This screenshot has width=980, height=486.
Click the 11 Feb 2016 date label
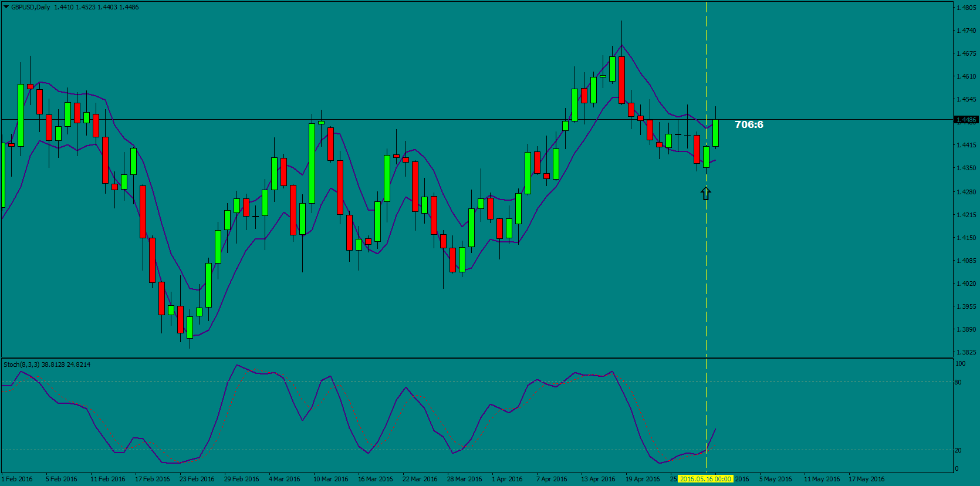[x=108, y=479]
